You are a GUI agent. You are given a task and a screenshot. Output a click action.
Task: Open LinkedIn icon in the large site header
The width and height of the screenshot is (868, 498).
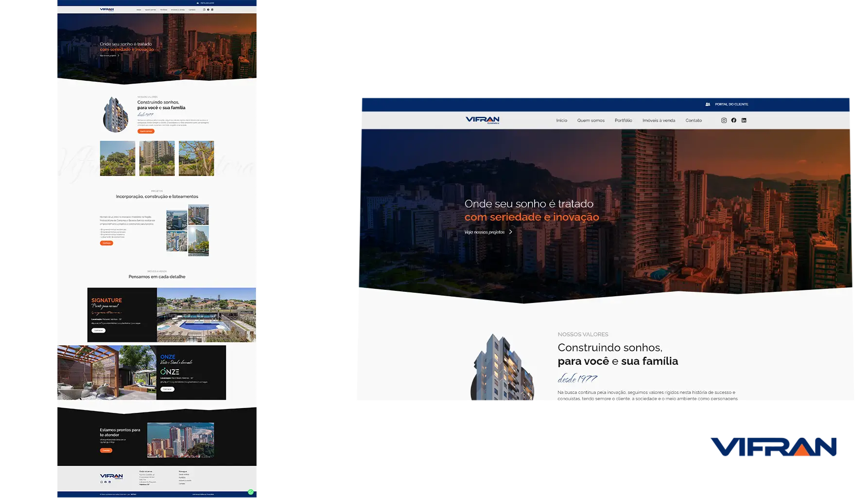[x=744, y=120]
